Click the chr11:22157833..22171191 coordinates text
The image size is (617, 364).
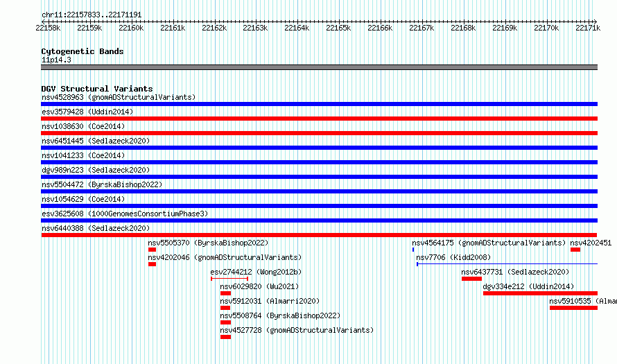pos(92,15)
